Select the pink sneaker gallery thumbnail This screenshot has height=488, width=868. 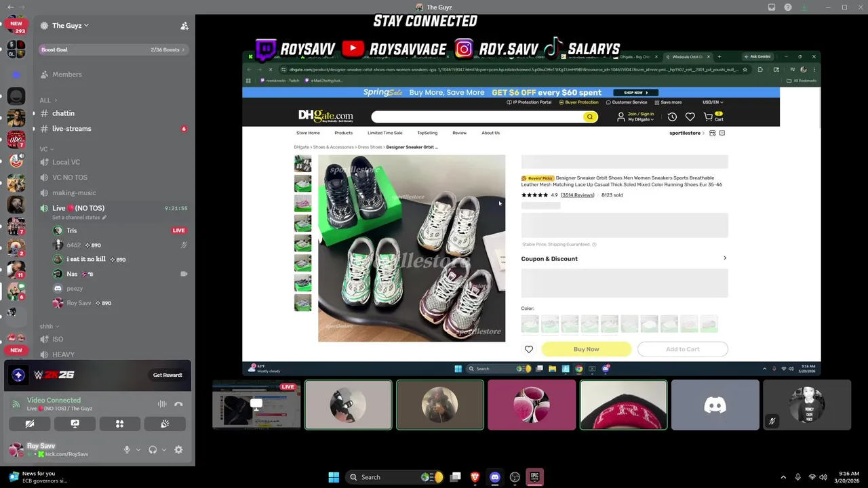point(303,203)
